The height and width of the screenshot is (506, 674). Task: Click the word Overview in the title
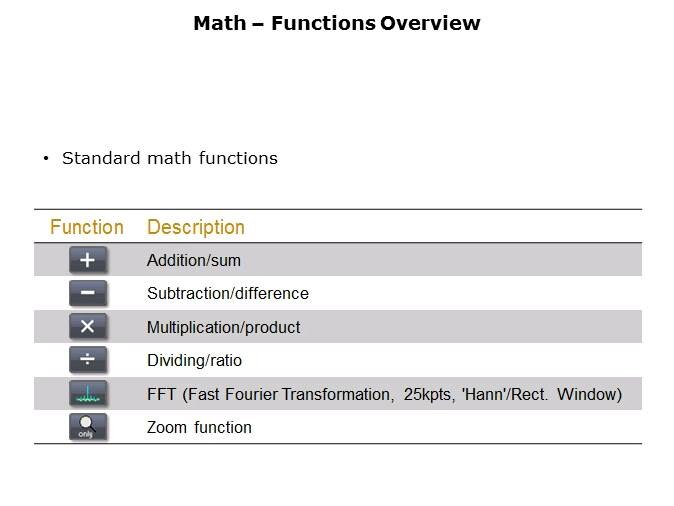coord(430,23)
